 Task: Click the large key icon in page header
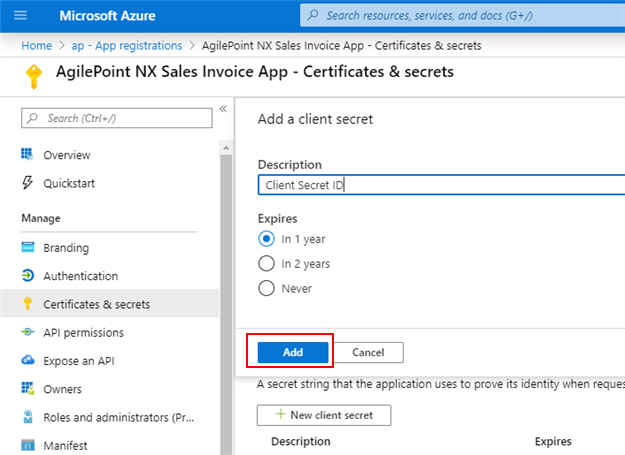tap(34, 76)
